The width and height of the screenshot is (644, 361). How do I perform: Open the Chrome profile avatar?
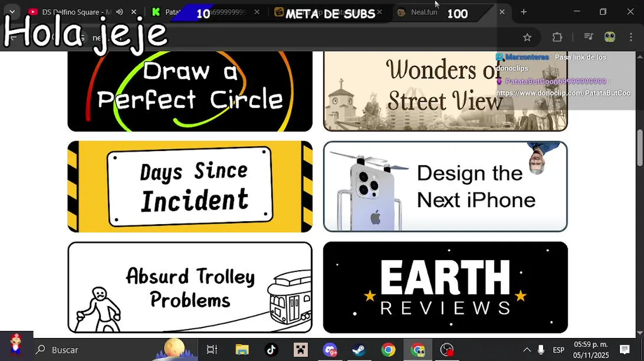pyautogui.click(x=610, y=37)
